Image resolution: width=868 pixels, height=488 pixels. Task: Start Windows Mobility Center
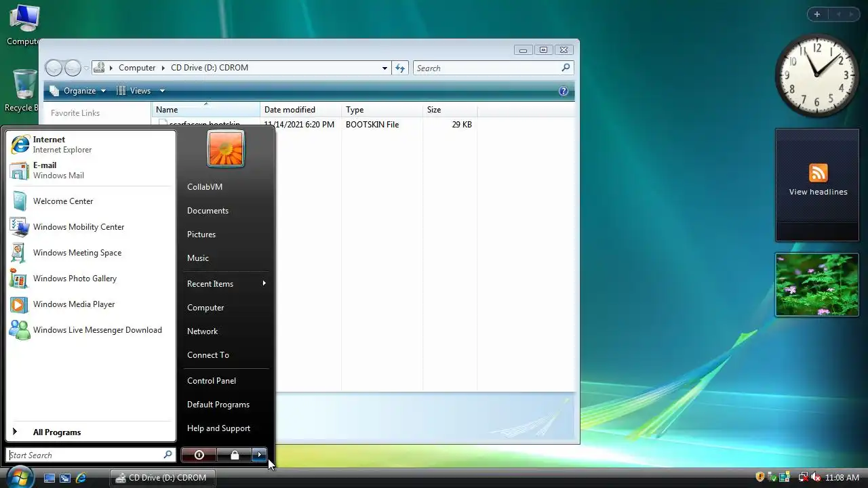(90, 227)
